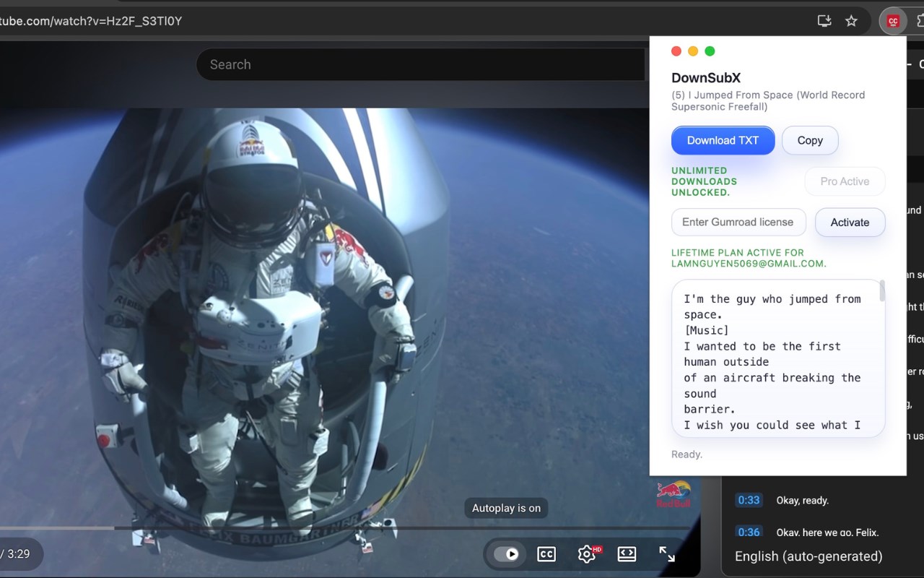Click the 'I Jumped From Space' video title text
Viewport: 924px width, 578px height.
[x=768, y=100]
